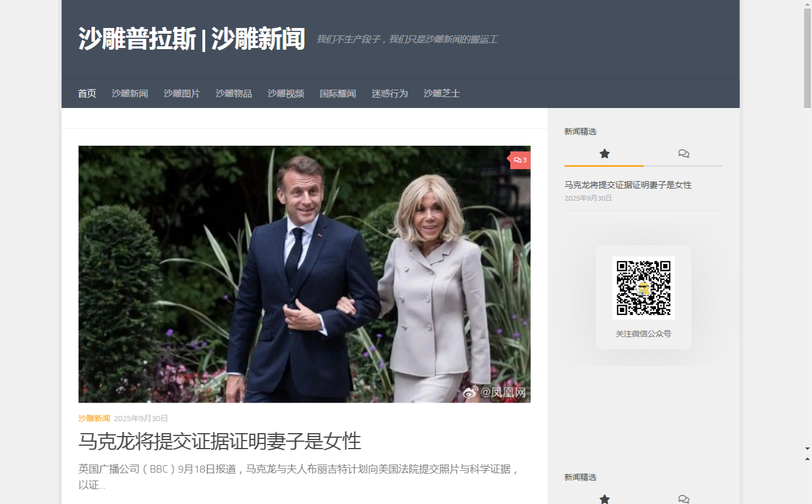
Task: Open the 首页 menu item
Action: pos(86,93)
